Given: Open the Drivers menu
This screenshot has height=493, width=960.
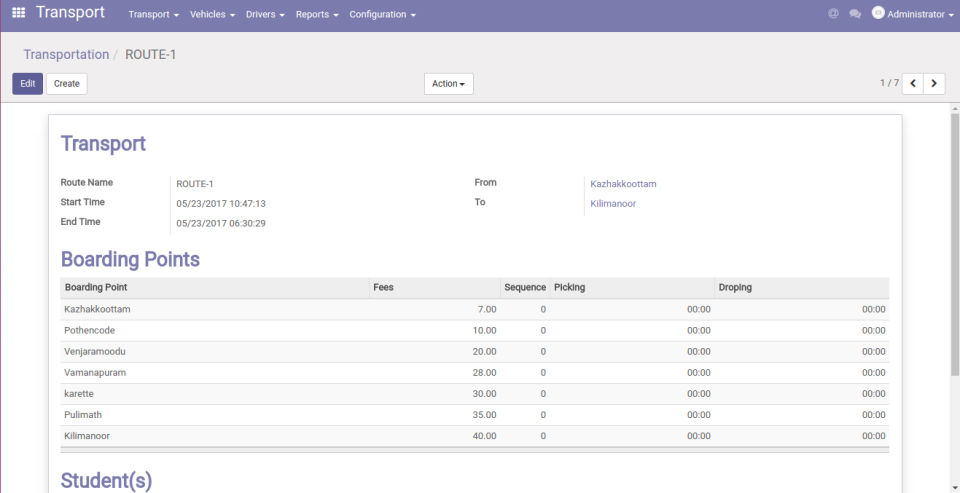Looking at the screenshot, I should click(265, 15).
